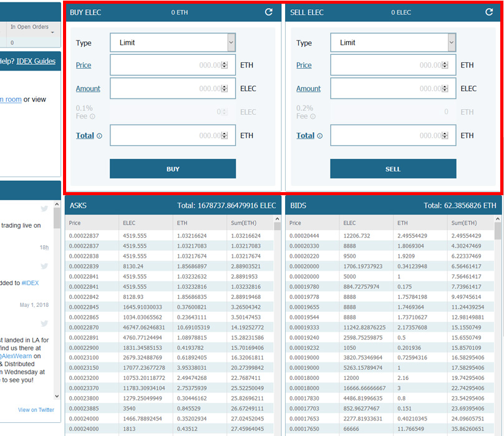Viewport: 504px width, 436px height.
Task: Click the SELL button
Action: [x=393, y=169]
